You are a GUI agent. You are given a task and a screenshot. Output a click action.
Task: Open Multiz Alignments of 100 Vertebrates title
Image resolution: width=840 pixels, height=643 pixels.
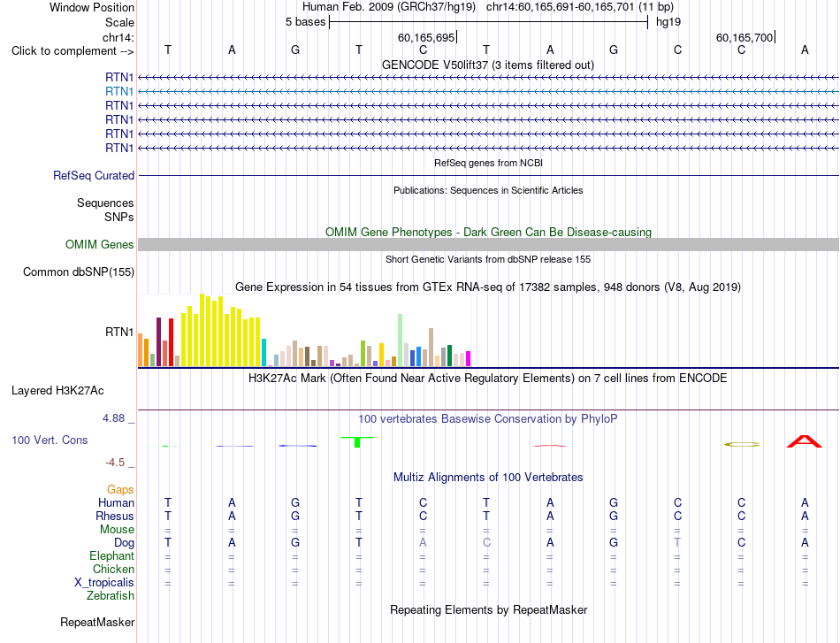(x=488, y=478)
